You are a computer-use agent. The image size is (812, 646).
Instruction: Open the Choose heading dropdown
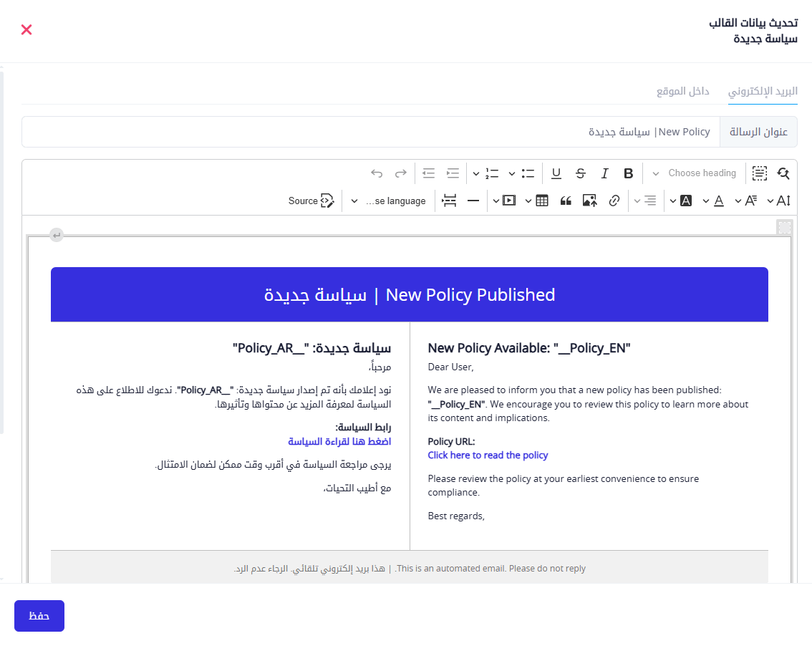[693, 173]
